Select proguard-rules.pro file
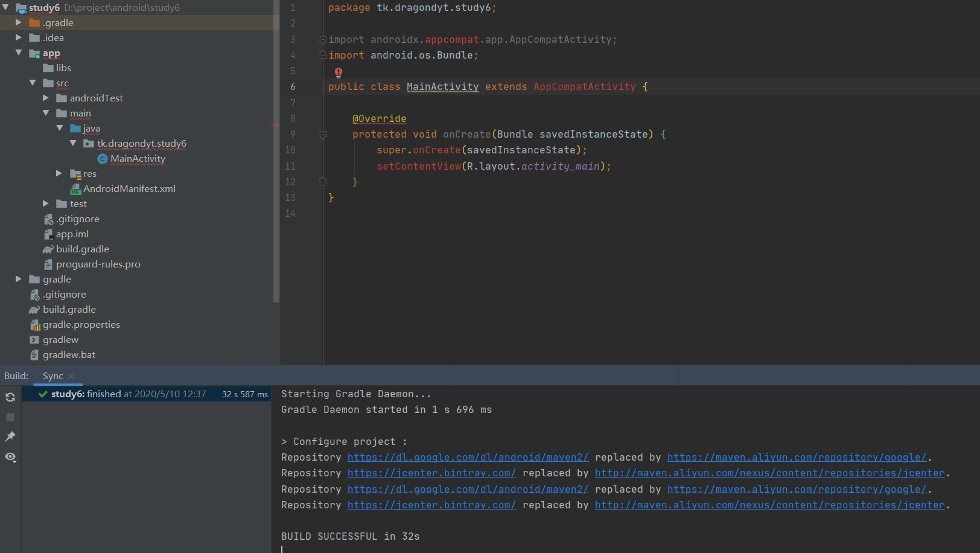980x553 pixels. pyautogui.click(x=98, y=264)
